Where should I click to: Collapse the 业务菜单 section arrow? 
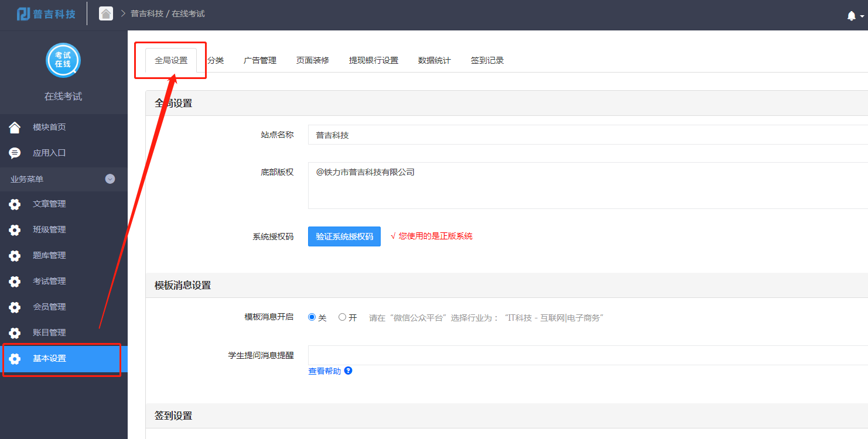click(110, 179)
